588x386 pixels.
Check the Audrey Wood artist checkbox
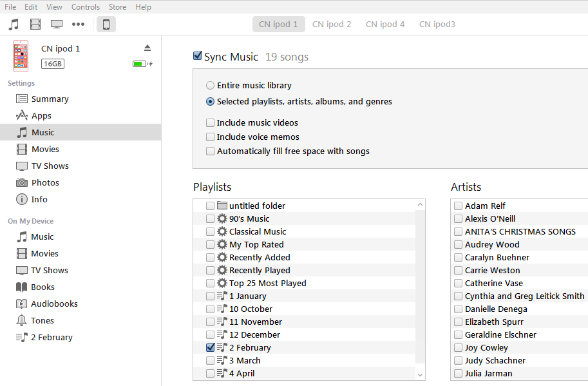458,245
